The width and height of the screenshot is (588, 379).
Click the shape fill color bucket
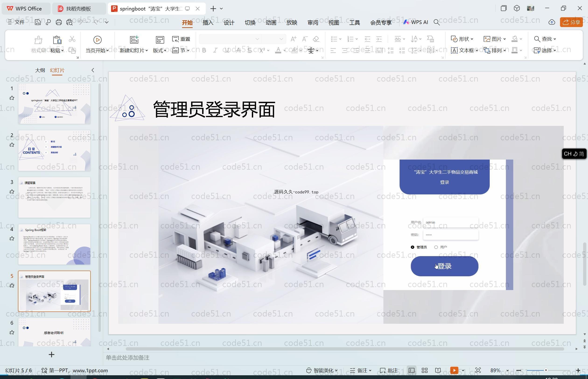pyautogui.click(x=514, y=39)
